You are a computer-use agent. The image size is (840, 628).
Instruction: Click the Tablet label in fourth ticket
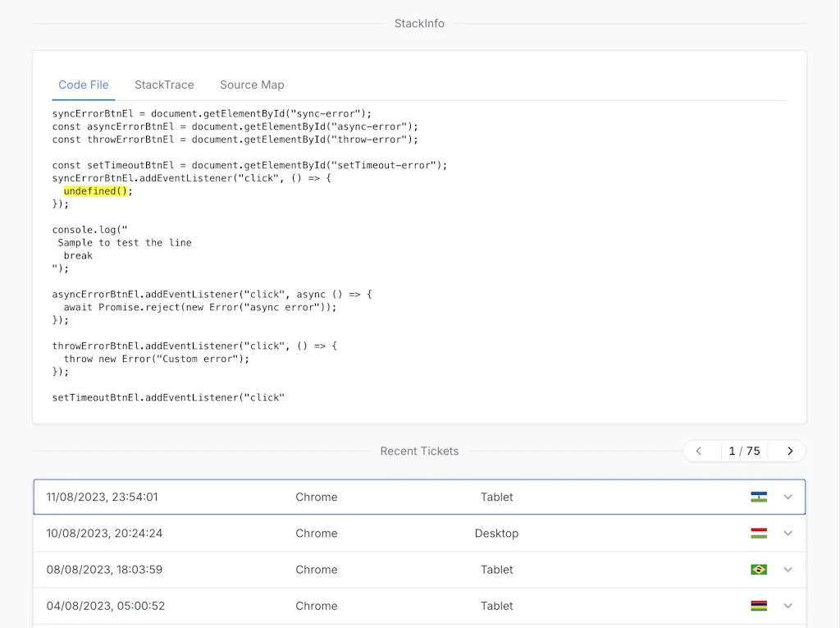pyautogui.click(x=496, y=606)
